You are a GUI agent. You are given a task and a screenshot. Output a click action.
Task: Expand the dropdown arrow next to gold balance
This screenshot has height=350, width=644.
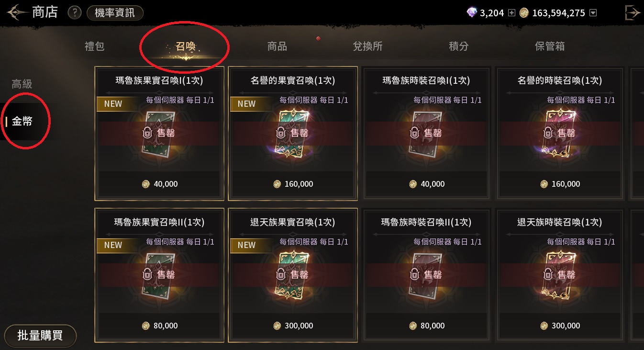tap(593, 13)
